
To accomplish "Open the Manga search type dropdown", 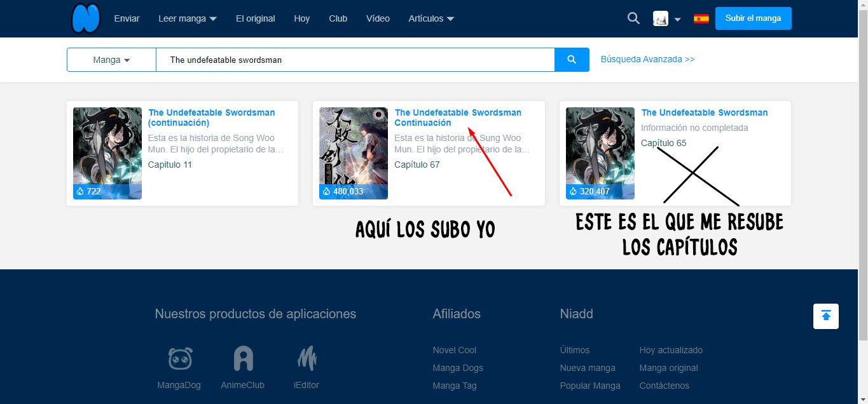I will (x=111, y=60).
